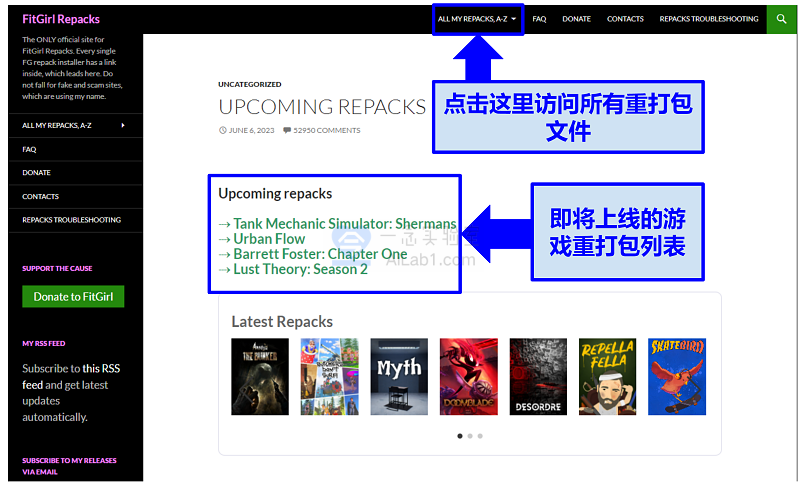Viewport: 806px width, 490px height.
Task: Open DONATE in the top navigation
Action: tap(576, 19)
